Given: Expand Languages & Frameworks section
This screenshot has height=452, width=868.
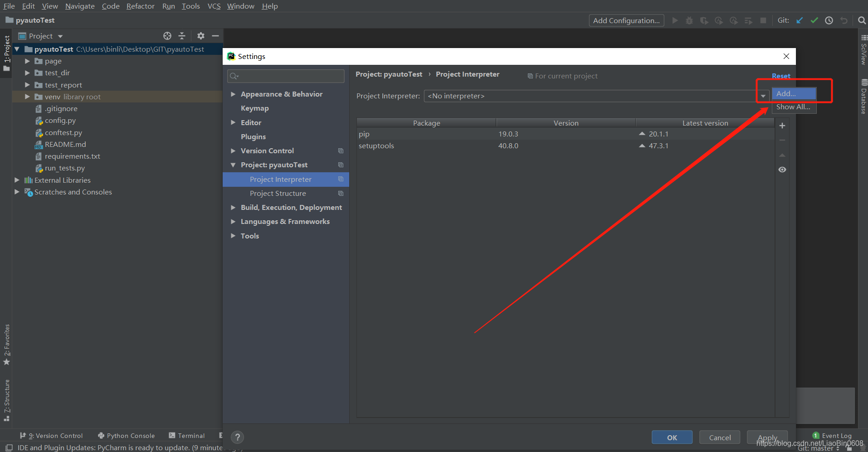Looking at the screenshot, I should [x=233, y=222].
